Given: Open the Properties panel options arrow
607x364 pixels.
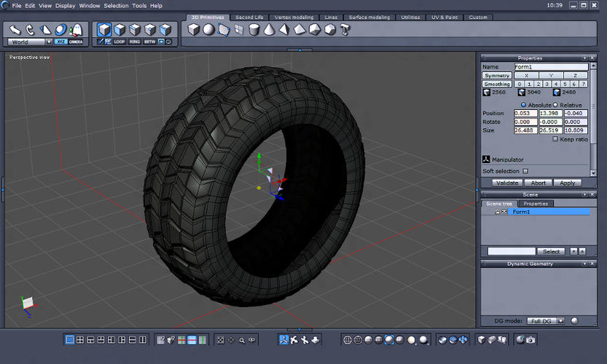Looking at the screenshot, I should [x=584, y=58].
